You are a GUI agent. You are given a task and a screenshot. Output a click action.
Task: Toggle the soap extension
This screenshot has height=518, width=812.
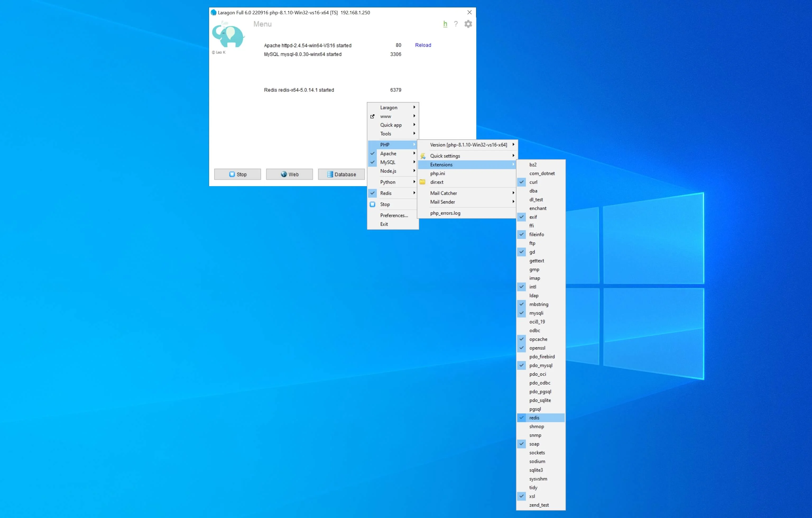coord(541,444)
